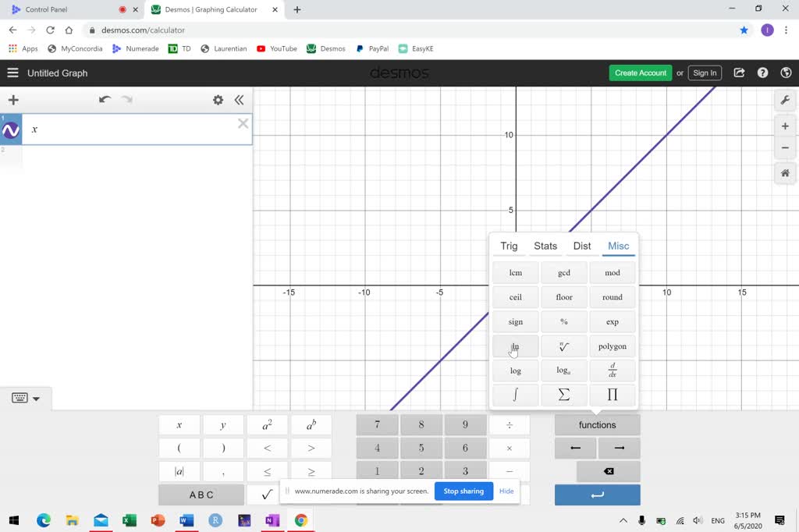This screenshot has height=532, width=799.
Task: Switch to the Stats tab
Action: pyautogui.click(x=545, y=246)
